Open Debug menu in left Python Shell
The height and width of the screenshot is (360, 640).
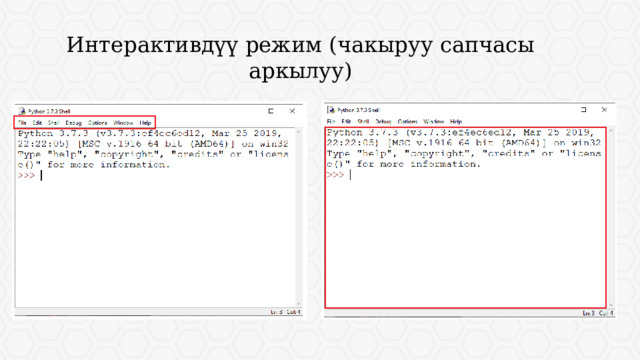pyautogui.click(x=73, y=123)
